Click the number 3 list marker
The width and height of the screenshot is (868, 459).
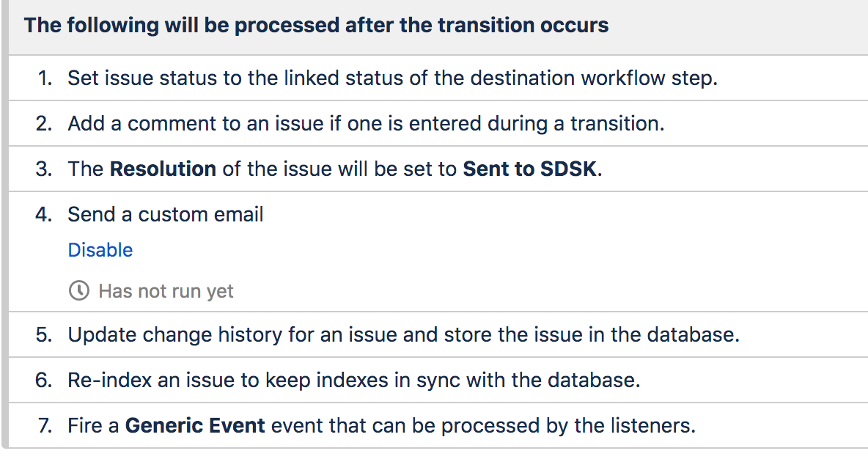tap(44, 169)
